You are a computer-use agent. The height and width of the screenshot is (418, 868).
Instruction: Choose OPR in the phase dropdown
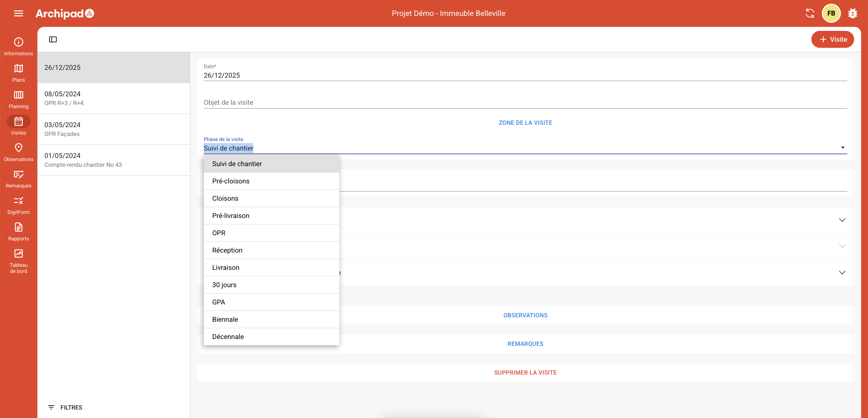tap(219, 233)
